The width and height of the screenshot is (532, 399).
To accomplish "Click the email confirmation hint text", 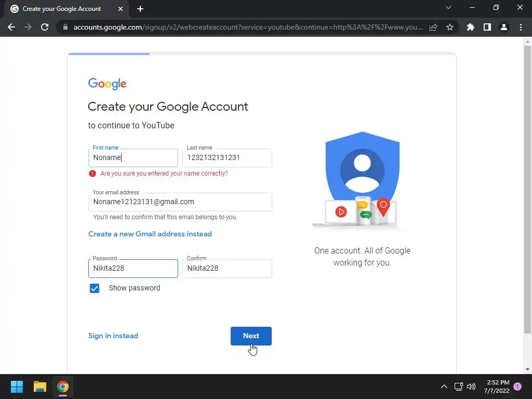I will tap(165, 217).
